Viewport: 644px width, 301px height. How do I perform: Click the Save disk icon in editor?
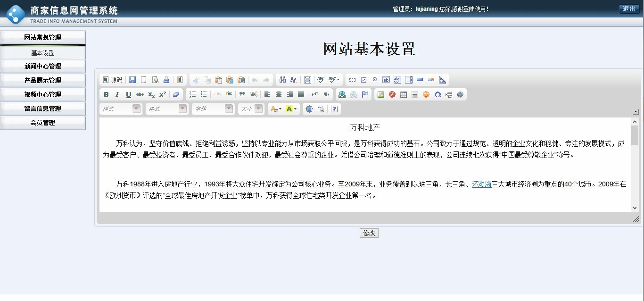(x=132, y=80)
